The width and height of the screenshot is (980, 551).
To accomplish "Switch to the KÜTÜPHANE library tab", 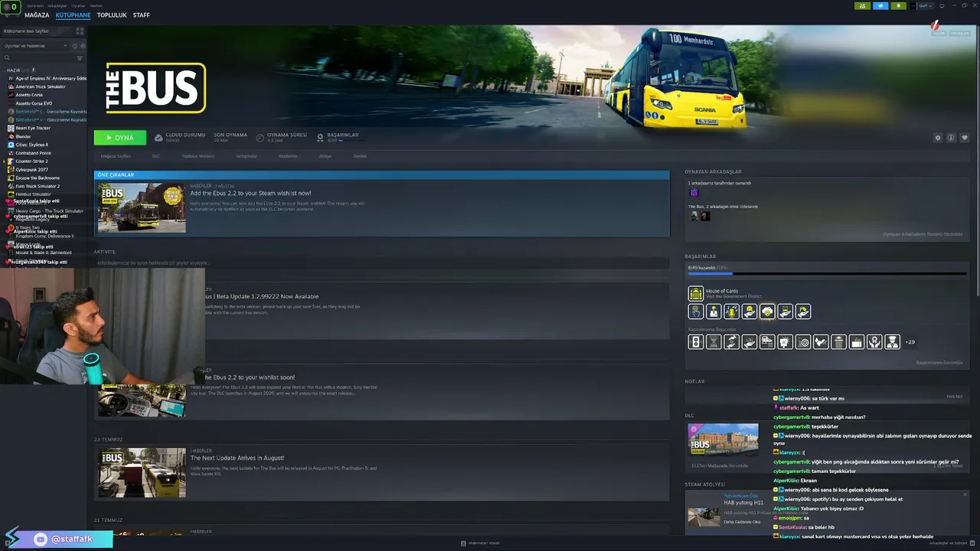I will [x=73, y=15].
